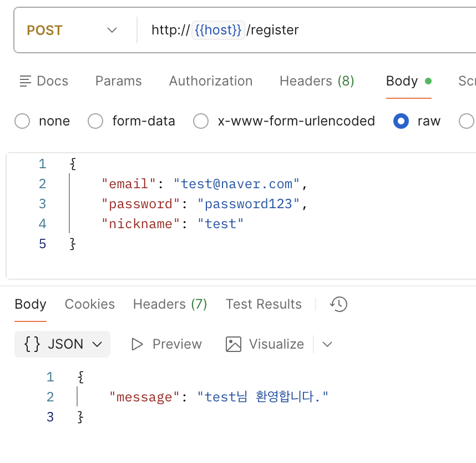Click the Visualize image icon
The image size is (476, 463).
click(234, 344)
